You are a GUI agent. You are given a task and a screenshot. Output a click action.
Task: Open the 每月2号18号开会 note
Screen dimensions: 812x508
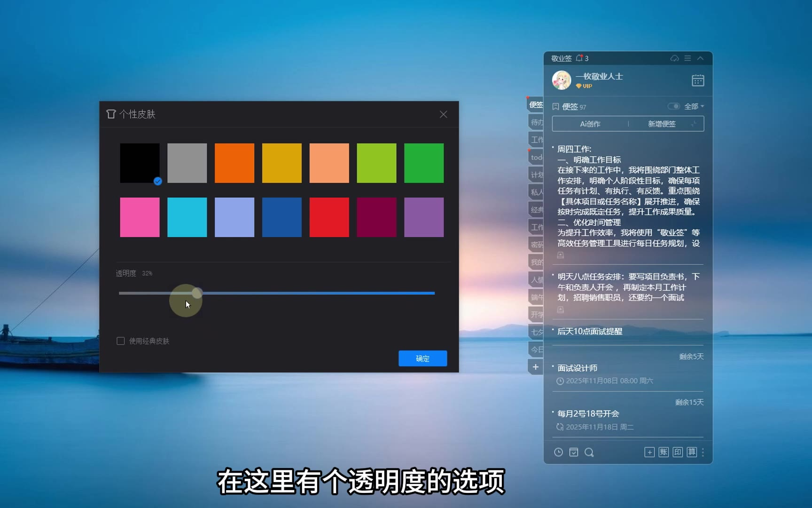coord(588,413)
